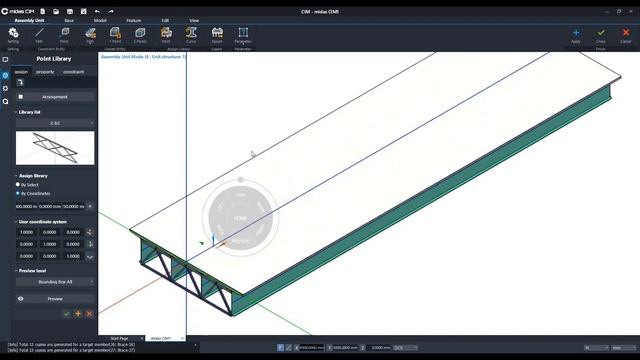This screenshot has height=360, width=640.
Task: Open the Feature ribbon tab
Action: [133, 20]
